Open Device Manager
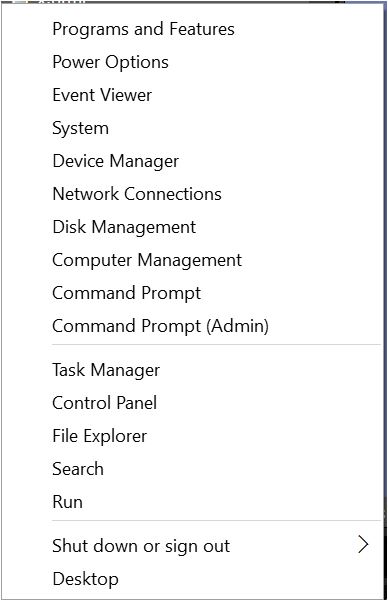This screenshot has height=601, width=388. (x=115, y=161)
